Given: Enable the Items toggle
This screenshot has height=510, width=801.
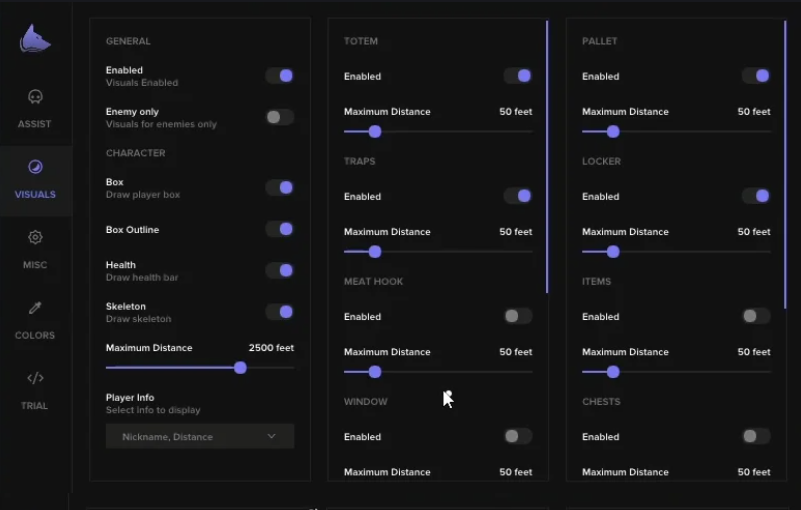Looking at the screenshot, I should (x=756, y=316).
